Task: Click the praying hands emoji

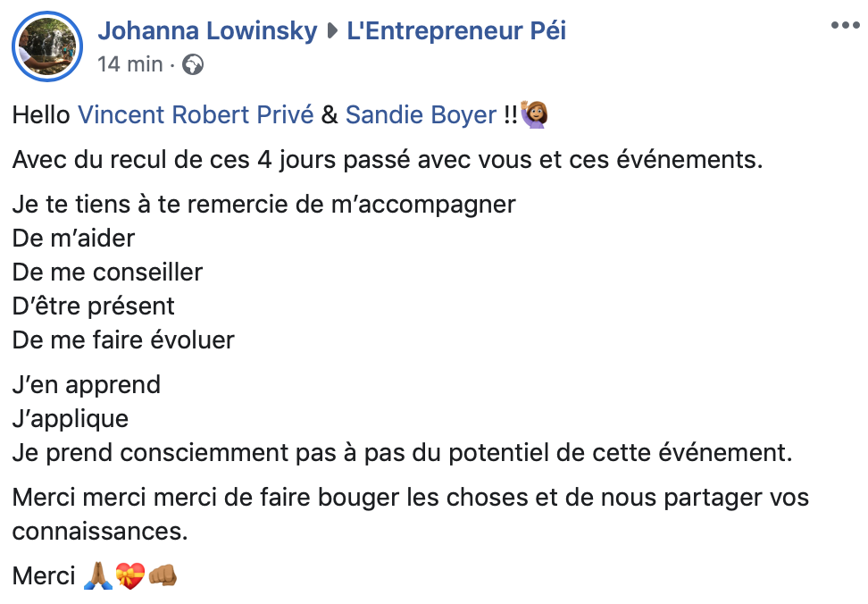Action: (96, 576)
